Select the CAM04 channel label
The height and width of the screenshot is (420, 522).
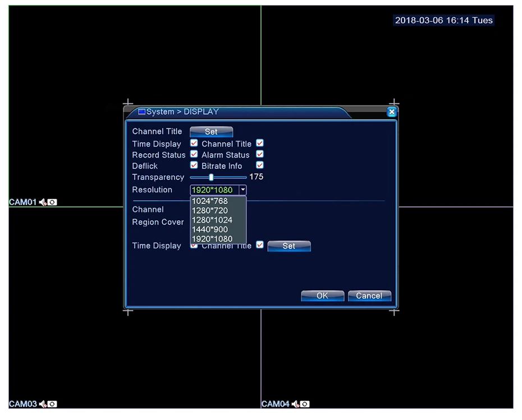tap(276, 404)
